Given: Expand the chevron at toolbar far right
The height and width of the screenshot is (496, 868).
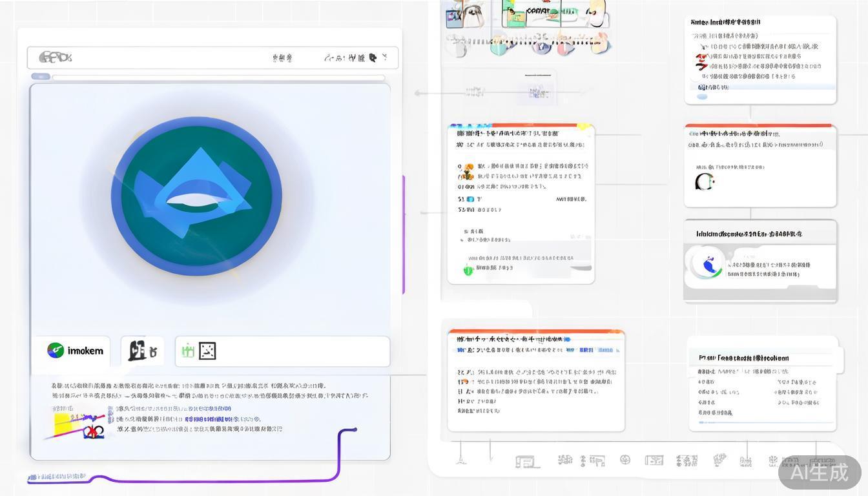Looking at the screenshot, I should 385,57.
